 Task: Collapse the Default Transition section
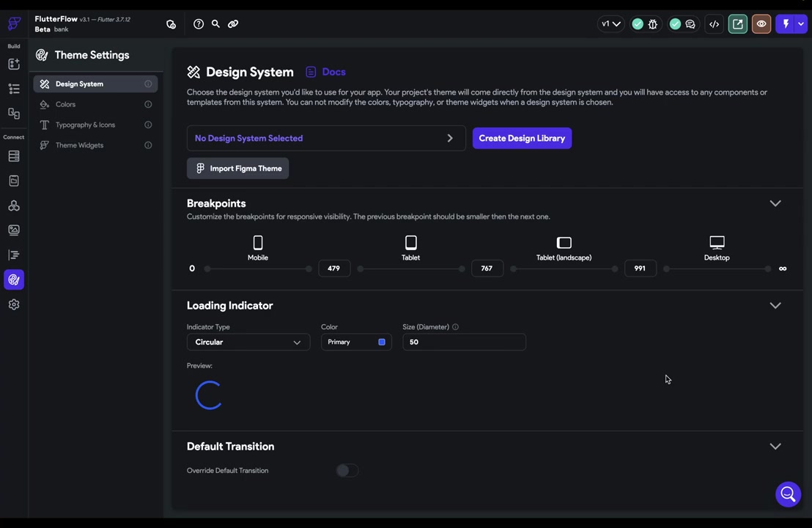tap(775, 446)
